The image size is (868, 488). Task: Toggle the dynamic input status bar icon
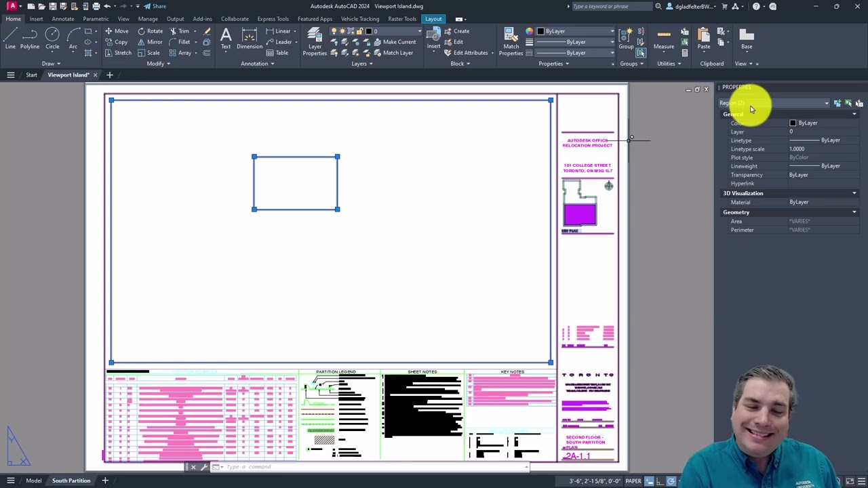point(648,481)
